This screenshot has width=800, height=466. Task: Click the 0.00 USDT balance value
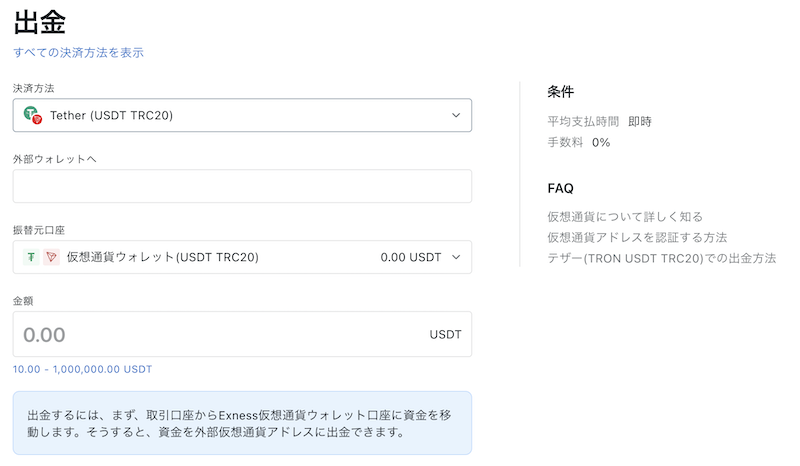point(411,257)
